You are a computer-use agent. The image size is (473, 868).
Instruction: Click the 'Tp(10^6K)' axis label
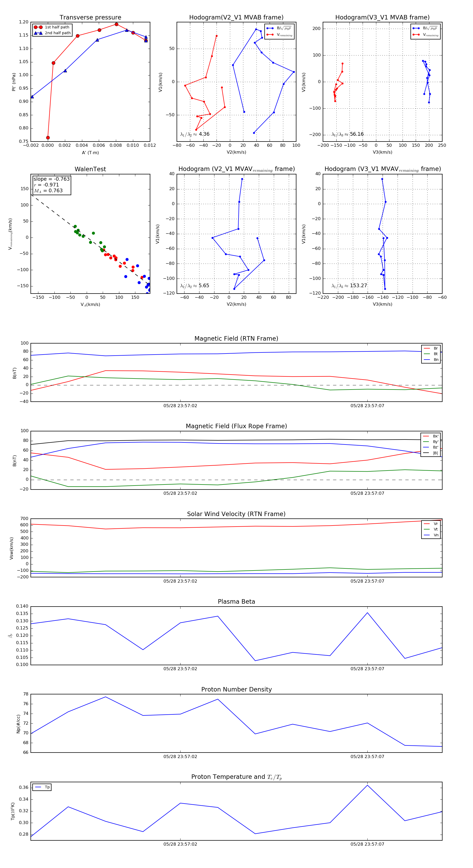pyautogui.click(x=13, y=811)
